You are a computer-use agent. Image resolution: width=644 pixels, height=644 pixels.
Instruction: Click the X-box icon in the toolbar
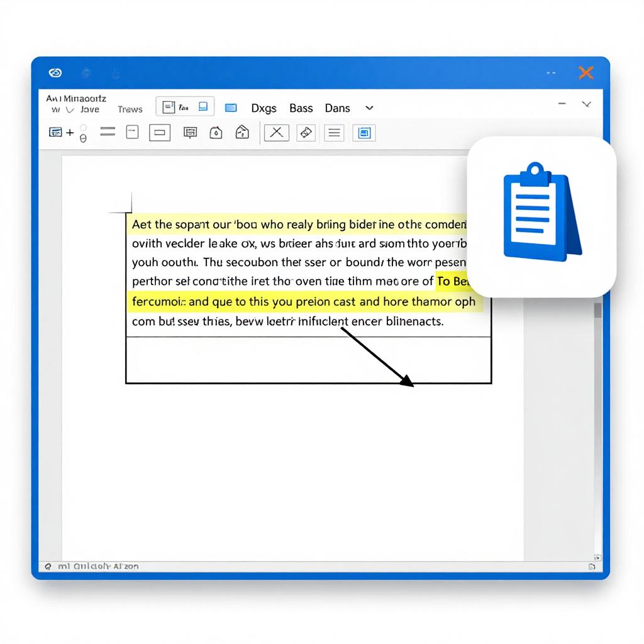(276, 133)
